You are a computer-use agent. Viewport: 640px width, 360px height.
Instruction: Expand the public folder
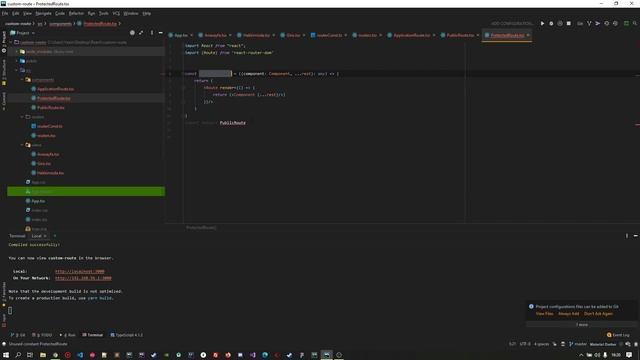click(17, 61)
